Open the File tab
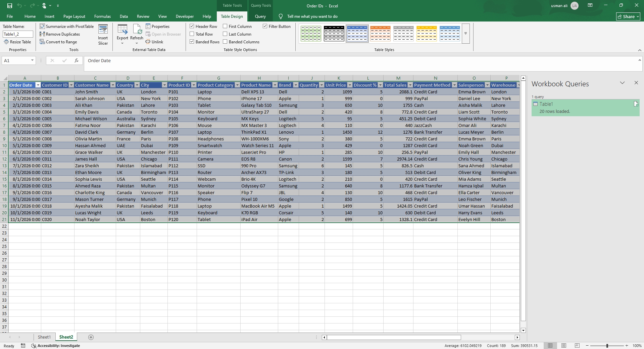The height and width of the screenshot is (349, 644). 10,16
